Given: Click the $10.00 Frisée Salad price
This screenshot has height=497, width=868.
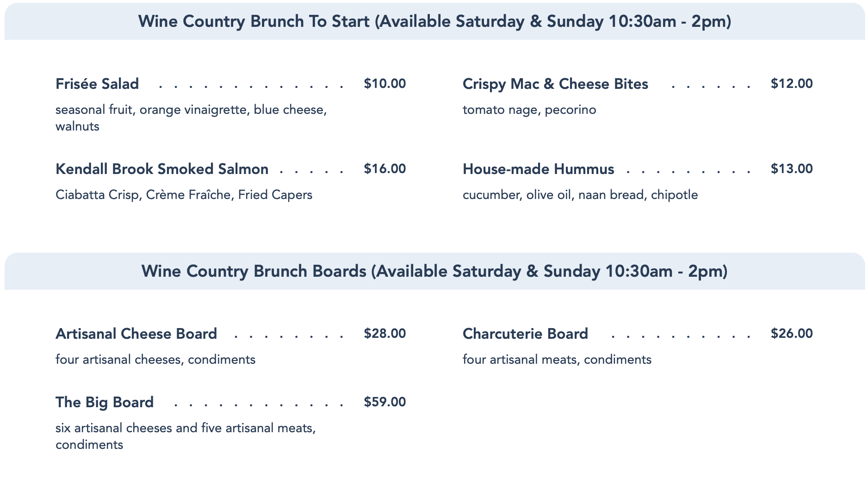Looking at the screenshot, I should [x=384, y=84].
